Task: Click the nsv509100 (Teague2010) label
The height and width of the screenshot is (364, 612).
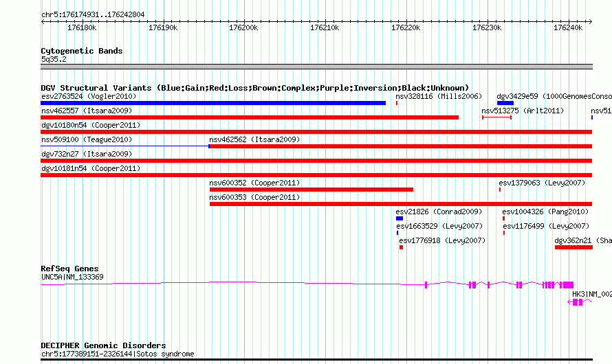Action: click(87, 139)
